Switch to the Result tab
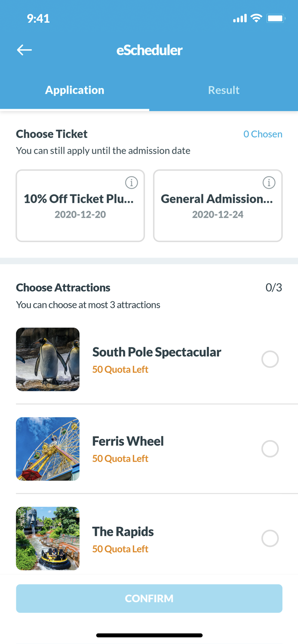The height and width of the screenshot is (644, 298). point(224,90)
